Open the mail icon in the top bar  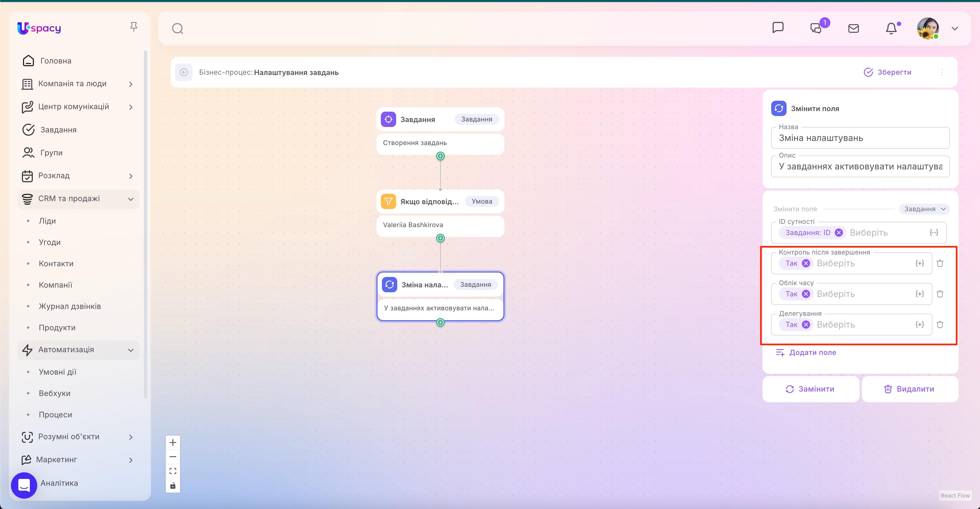(853, 28)
